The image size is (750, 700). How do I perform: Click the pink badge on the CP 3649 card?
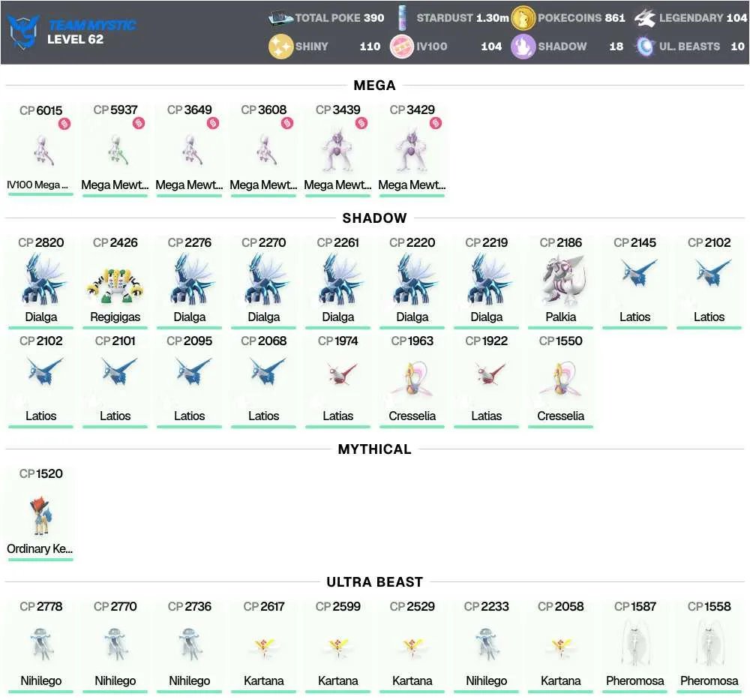[x=213, y=124]
